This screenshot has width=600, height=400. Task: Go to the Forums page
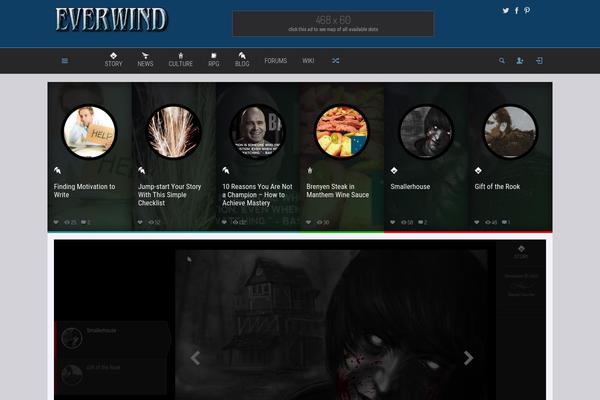[x=276, y=60]
